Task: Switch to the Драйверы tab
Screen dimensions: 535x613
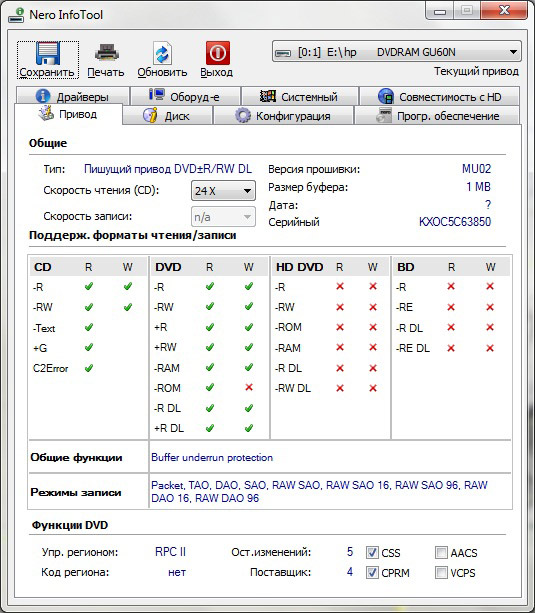Action: (x=73, y=96)
